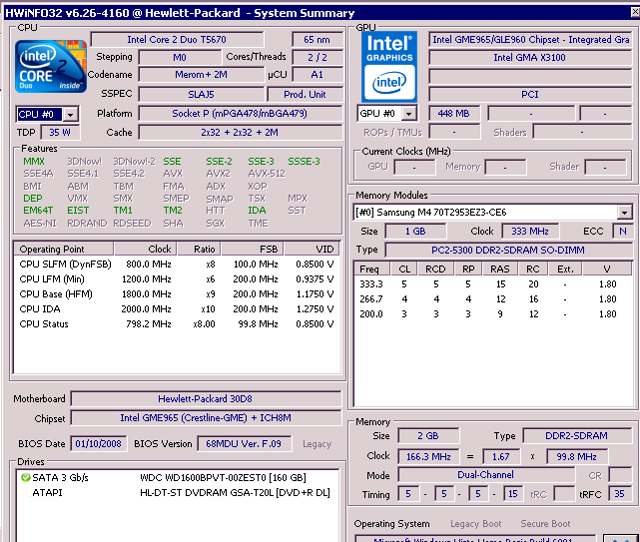
Task: Click the Hewlett-Packard 30D8 motherboard field
Action: 206,399
